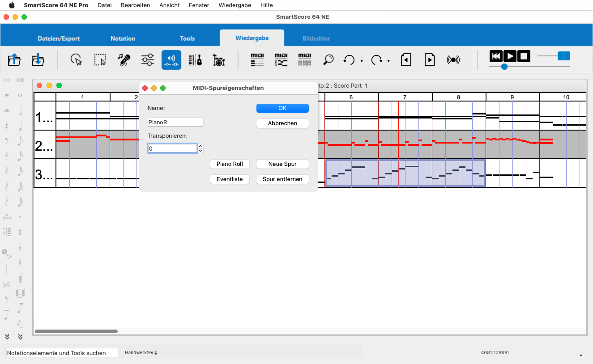Click the mixer sliders icon

point(147,60)
